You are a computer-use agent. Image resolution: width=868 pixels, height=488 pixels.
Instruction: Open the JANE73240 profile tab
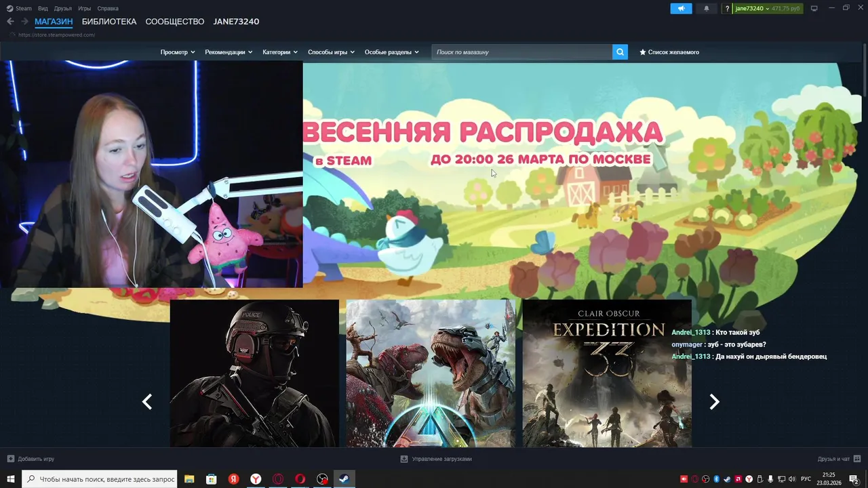pos(236,22)
